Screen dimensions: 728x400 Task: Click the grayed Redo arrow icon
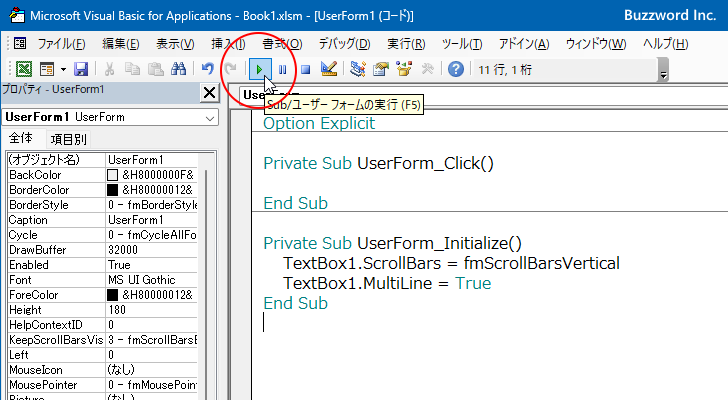click(x=230, y=70)
